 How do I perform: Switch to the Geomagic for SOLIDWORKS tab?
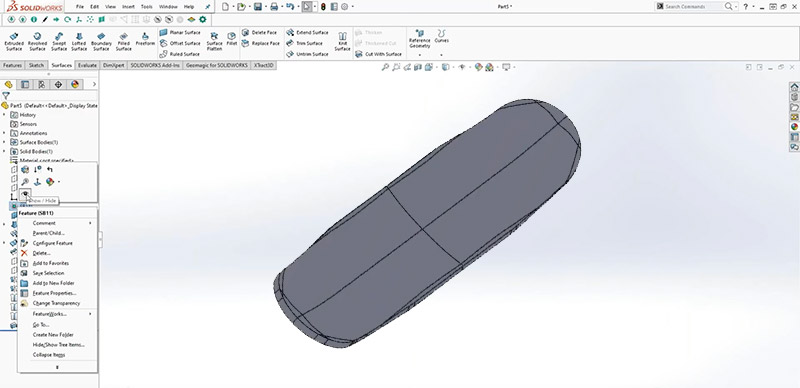pos(217,65)
